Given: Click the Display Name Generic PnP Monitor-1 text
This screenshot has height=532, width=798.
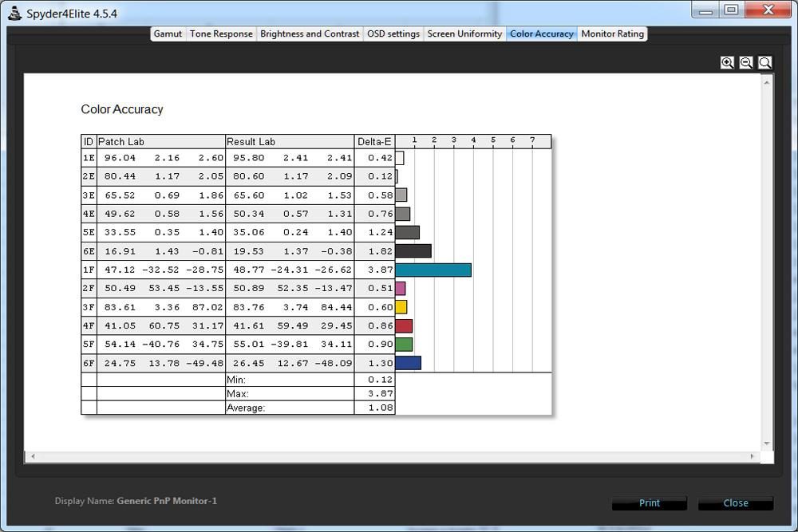Looking at the screenshot, I should 136,501.
